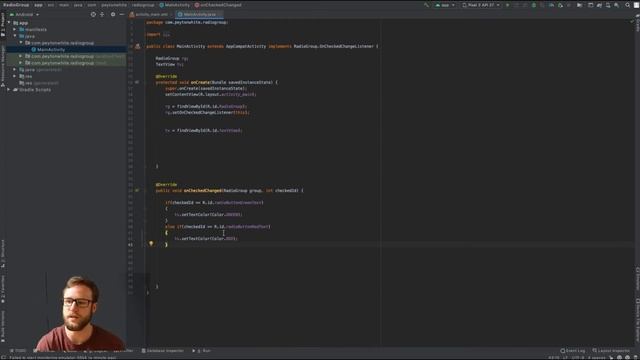
Task: Run the app with the green play icon
Action: click(507, 5)
